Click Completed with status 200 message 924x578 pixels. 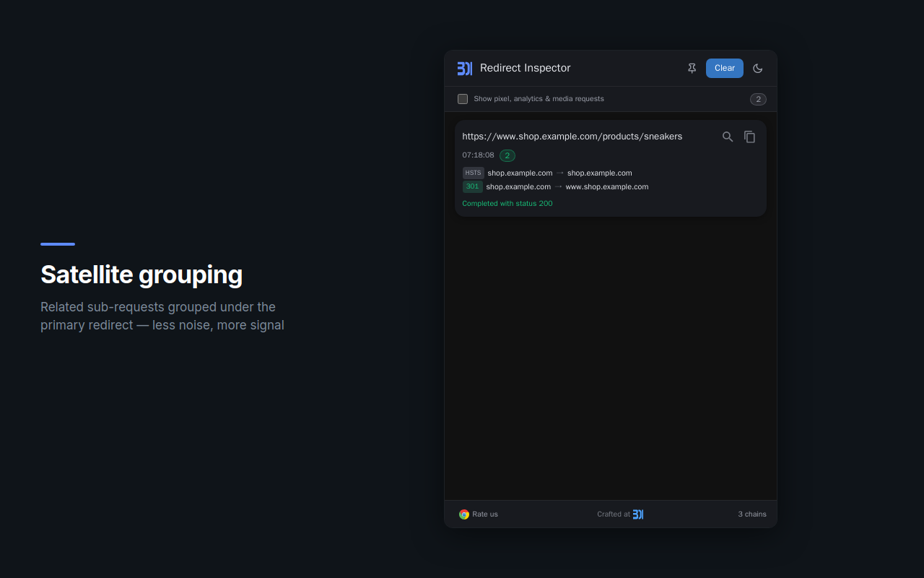pyautogui.click(x=507, y=203)
